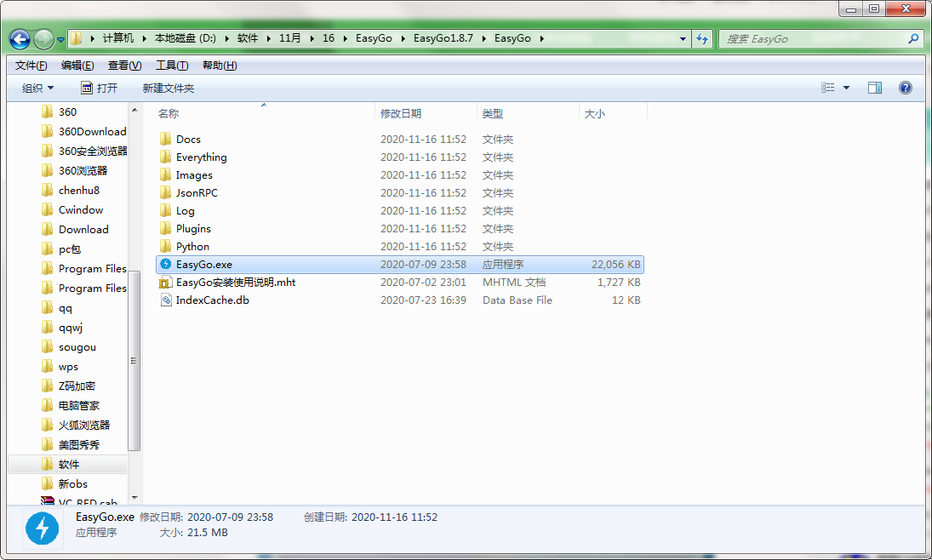Open the 工具(T) menu
Viewport: 932px width, 560px height.
point(172,66)
